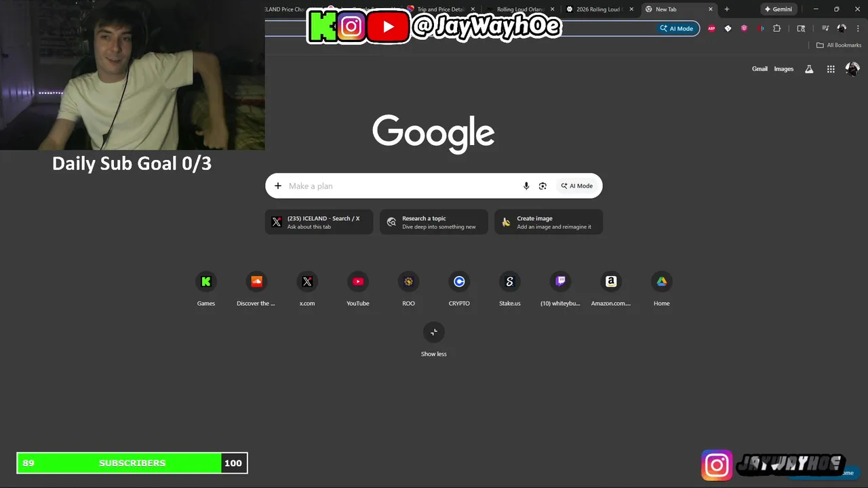Open the Gmail link
The height and width of the screenshot is (488, 868).
(x=759, y=69)
